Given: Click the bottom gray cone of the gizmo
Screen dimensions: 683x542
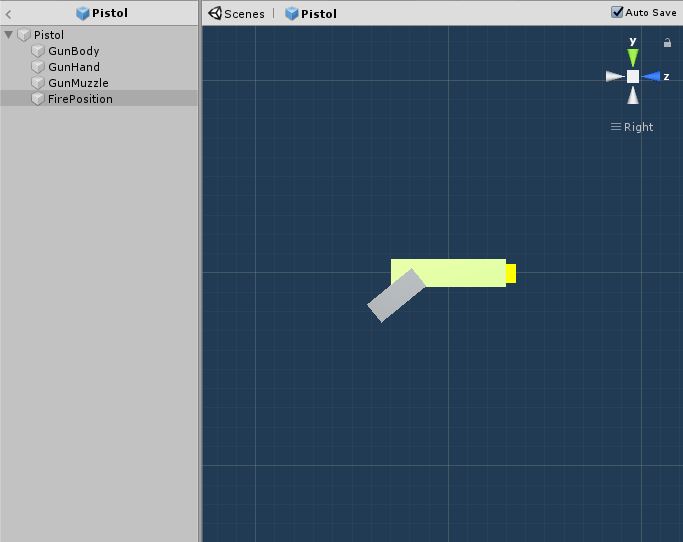Looking at the screenshot, I should [x=633, y=95].
